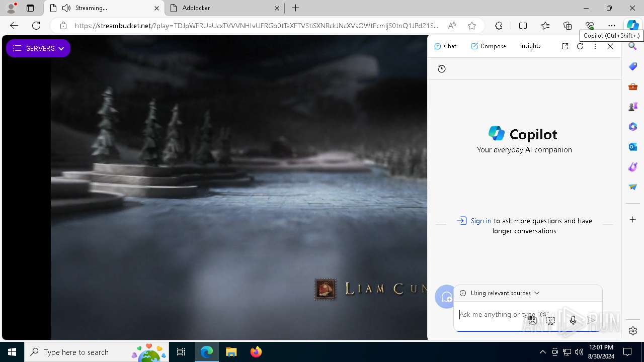Use Copilot microphone input
The image size is (644, 362).
click(573, 320)
